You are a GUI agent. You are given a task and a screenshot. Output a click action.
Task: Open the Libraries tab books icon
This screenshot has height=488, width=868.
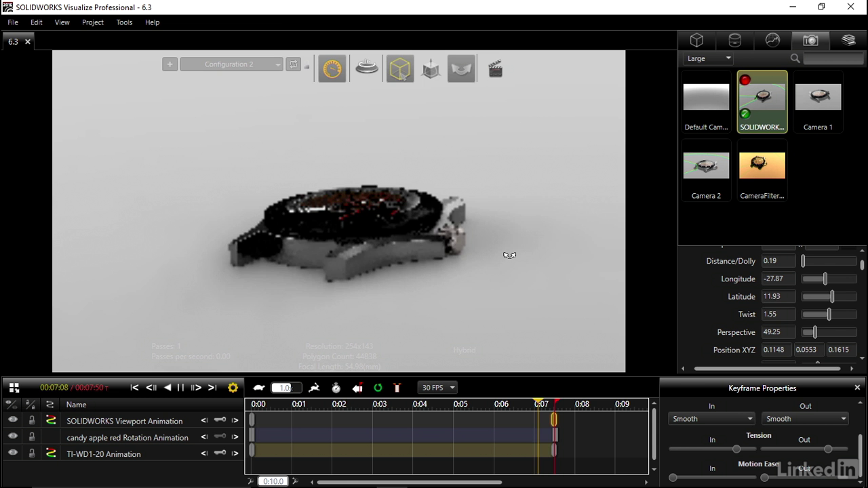pyautogui.click(x=848, y=40)
